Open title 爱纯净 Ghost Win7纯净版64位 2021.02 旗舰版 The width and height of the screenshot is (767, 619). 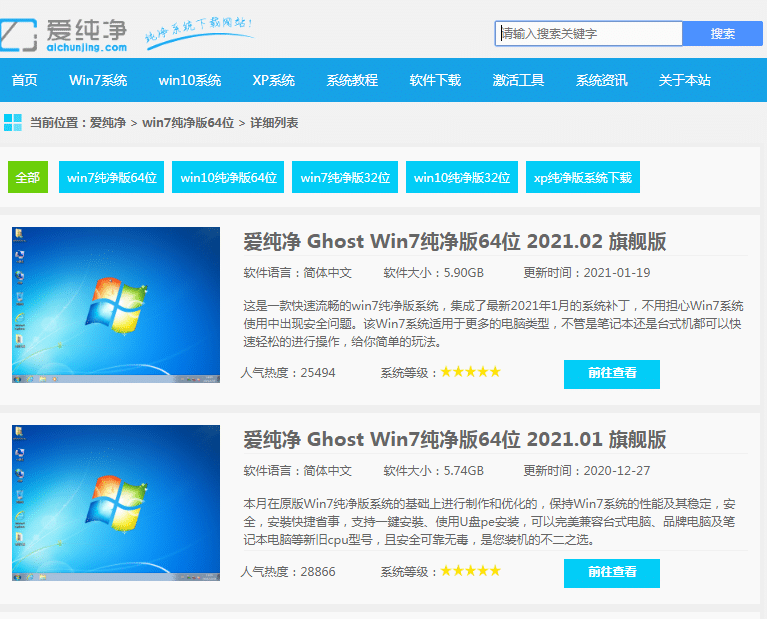pyautogui.click(x=454, y=242)
